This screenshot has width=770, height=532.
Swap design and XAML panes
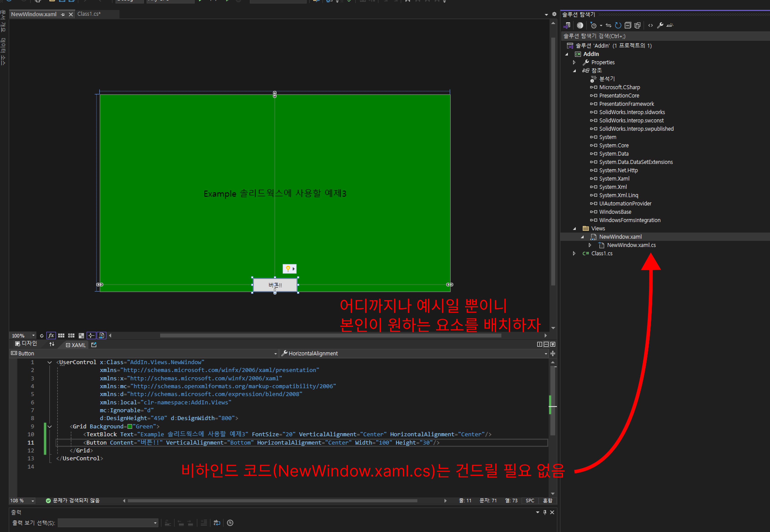[52, 344]
